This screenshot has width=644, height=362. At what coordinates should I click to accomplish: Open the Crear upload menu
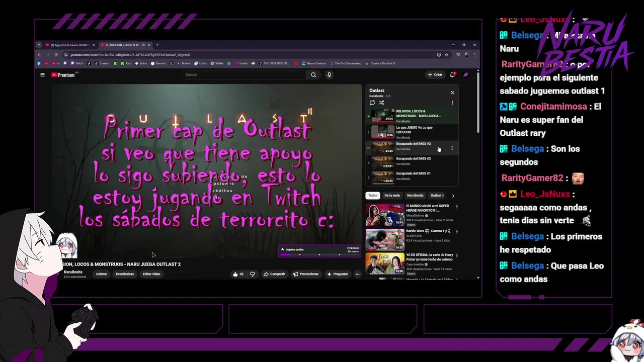tap(435, 75)
